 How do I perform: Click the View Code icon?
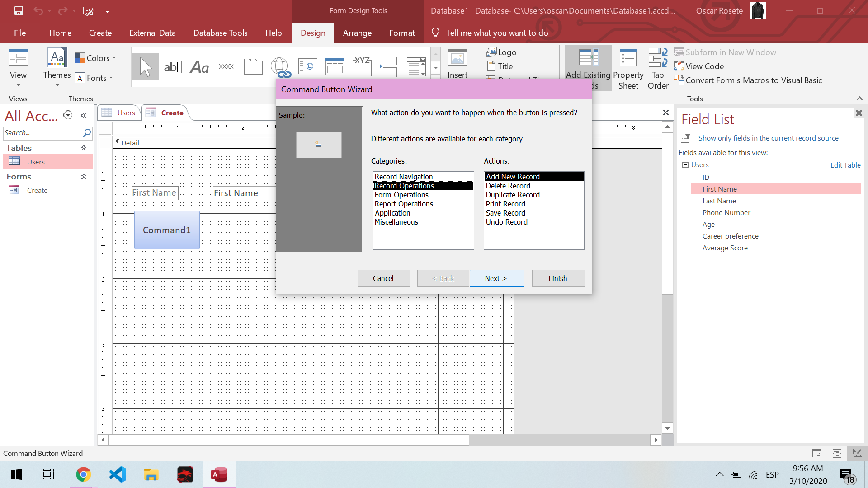click(704, 66)
